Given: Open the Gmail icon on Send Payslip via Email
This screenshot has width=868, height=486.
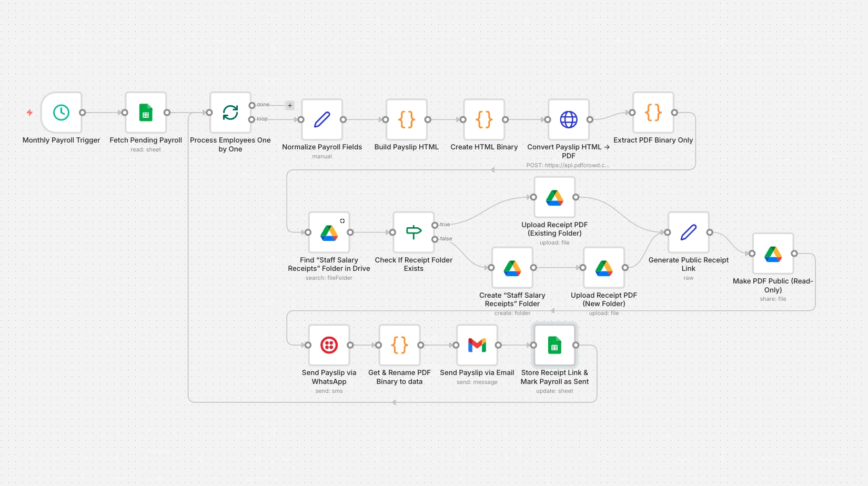Looking at the screenshot, I should tap(477, 345).
